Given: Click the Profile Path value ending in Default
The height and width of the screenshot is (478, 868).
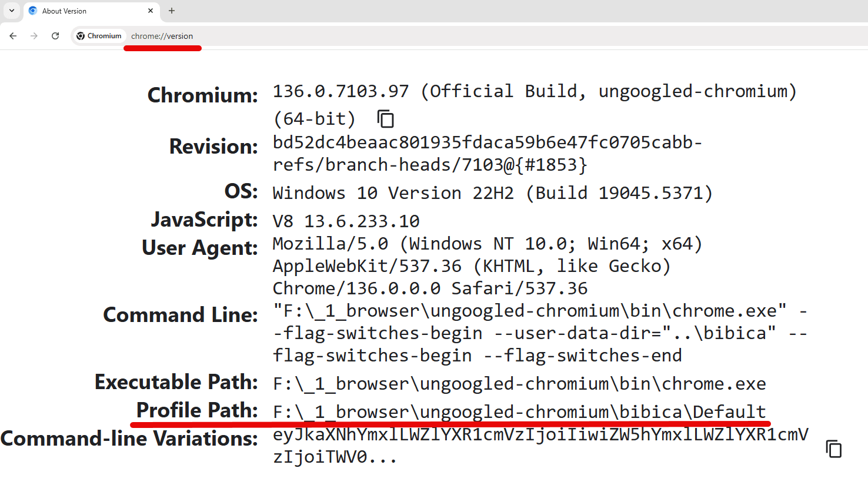Looking at the screenshot, I should click(x=520, y=411).
